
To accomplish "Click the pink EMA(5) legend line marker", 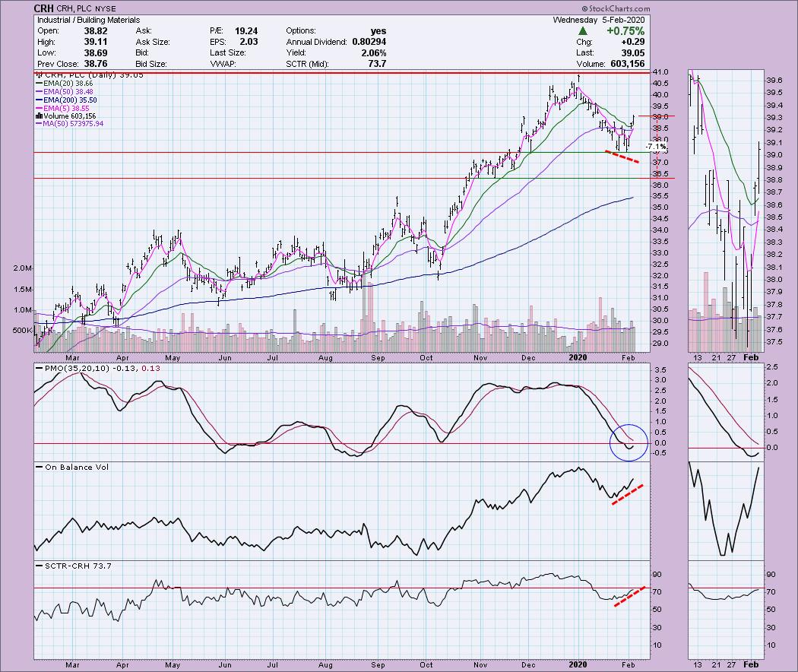I will (x=40, y=109).
